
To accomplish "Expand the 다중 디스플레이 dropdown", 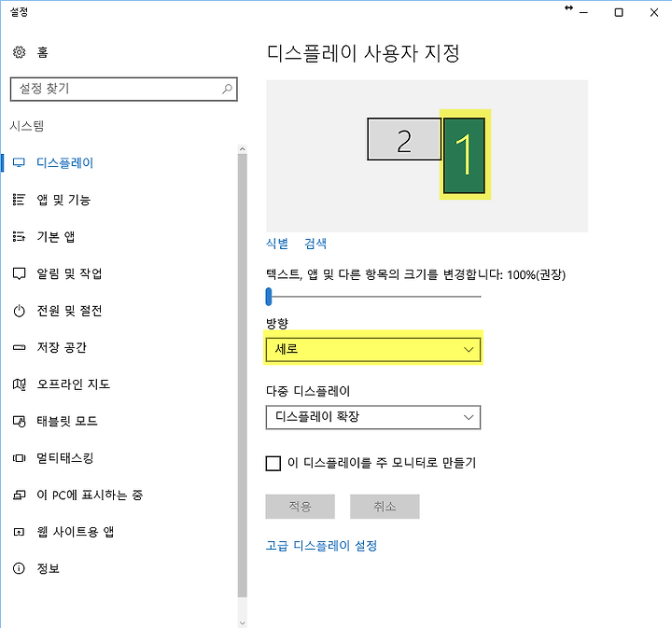I will 372,417.
